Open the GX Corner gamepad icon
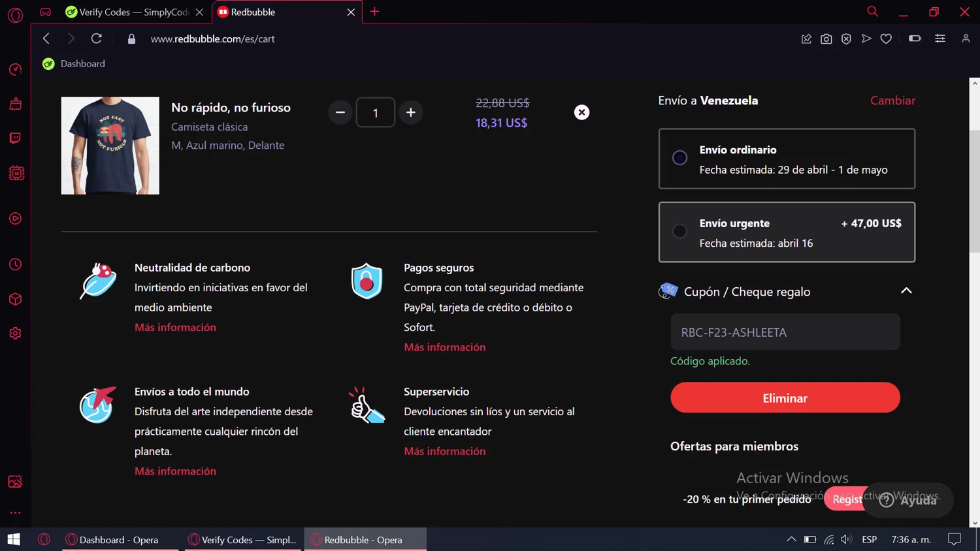This screenshot has width=980, height=551. click(x=45, y=12)
